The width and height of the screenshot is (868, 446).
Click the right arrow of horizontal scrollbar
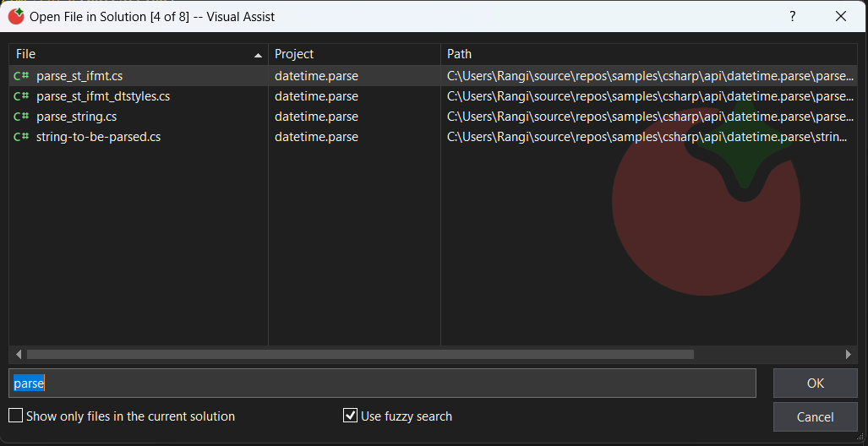click(848, 354)
